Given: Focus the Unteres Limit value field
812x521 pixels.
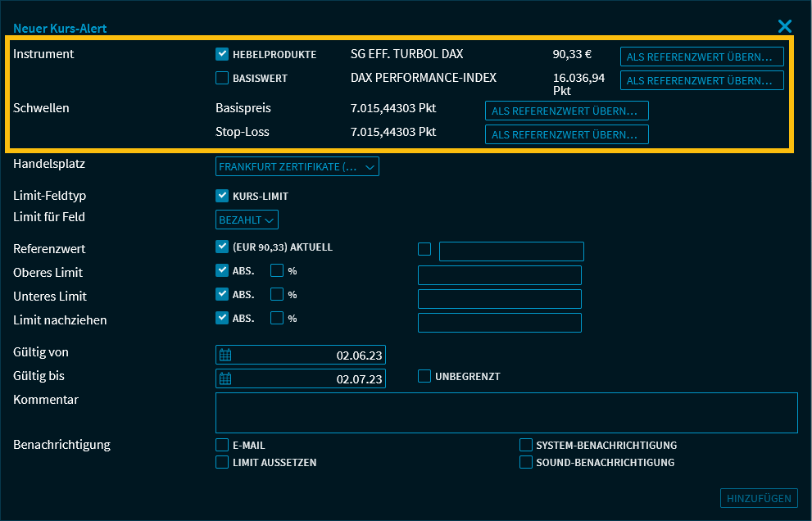Looking at the screenshot, I should (x=499, y=299).
